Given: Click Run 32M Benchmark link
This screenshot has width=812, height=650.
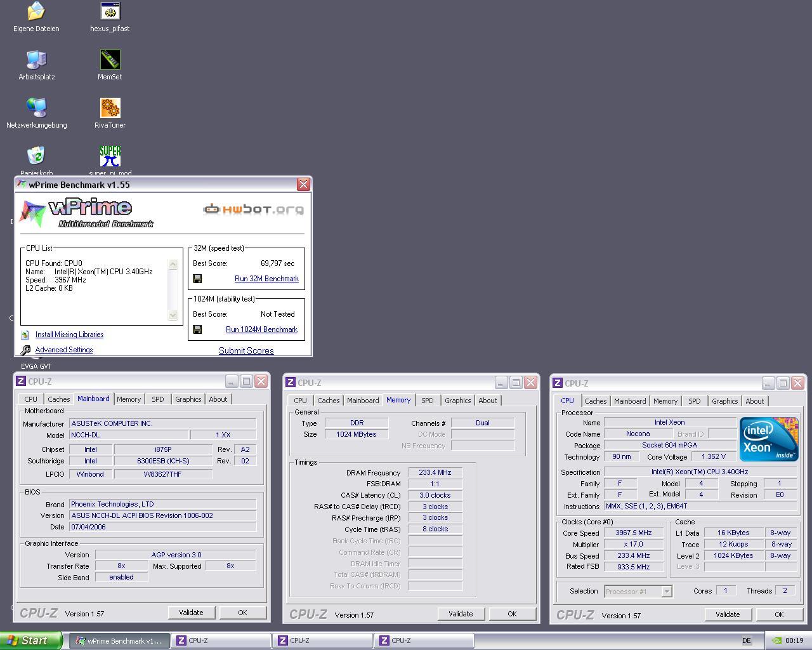Looking at the screenshot, I should click(266, 279).
